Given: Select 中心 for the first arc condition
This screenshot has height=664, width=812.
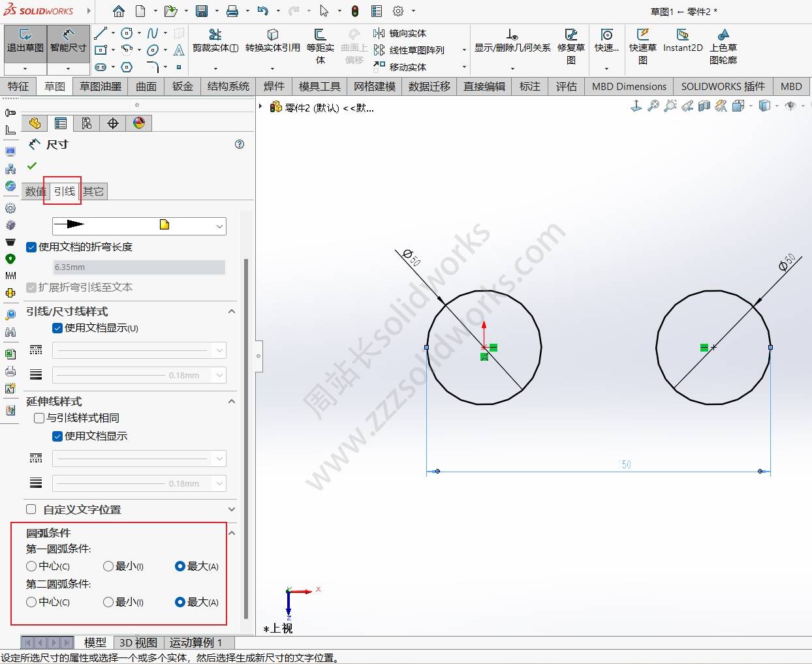Looking at the screenshot, I should [x=31, y=566].
